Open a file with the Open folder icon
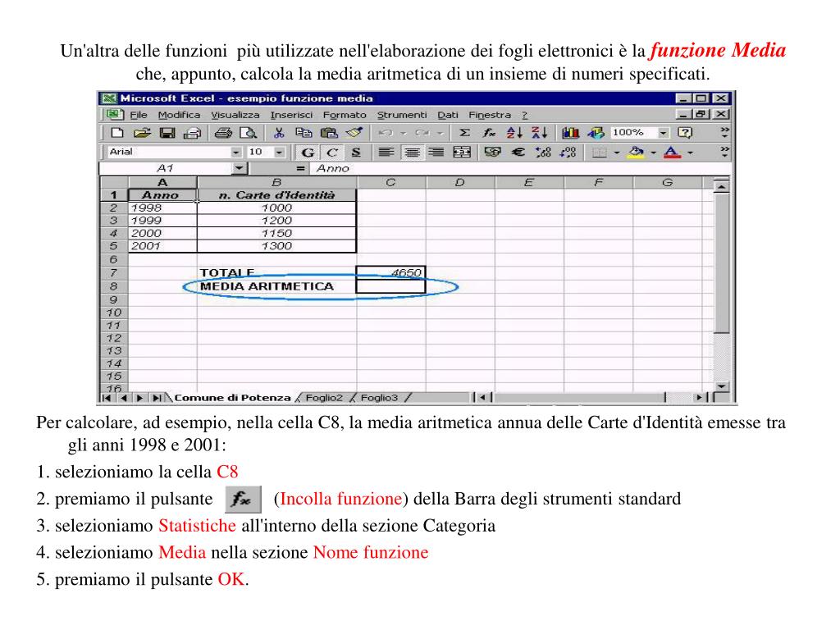Viewport: 840px width, 630px height. click(142, 133)
